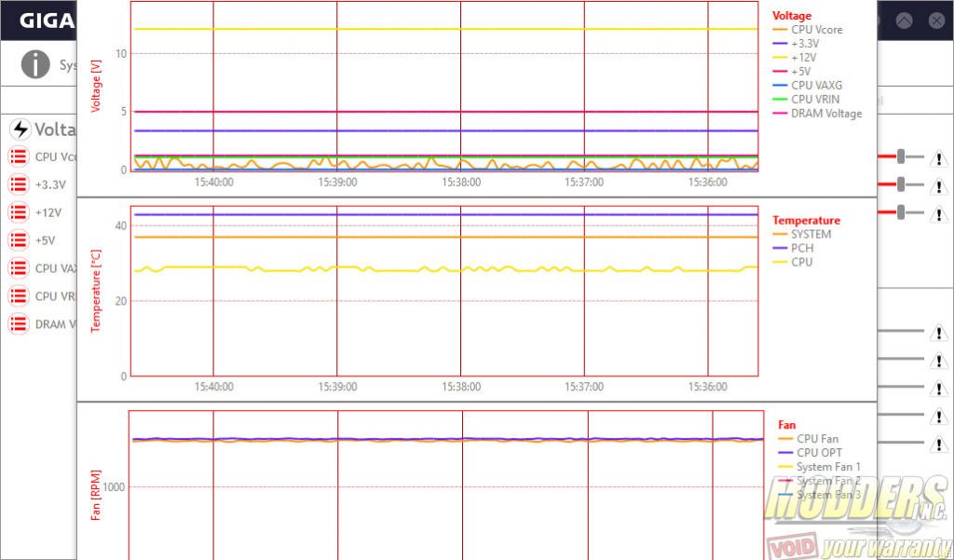Click the Temperature [°C] axis title

click(96, 291)
